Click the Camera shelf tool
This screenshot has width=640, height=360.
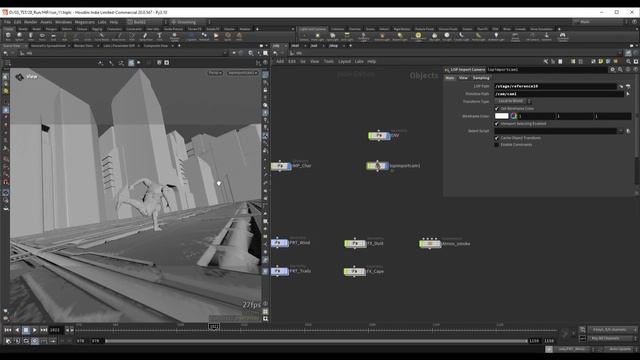pos(304,37)
